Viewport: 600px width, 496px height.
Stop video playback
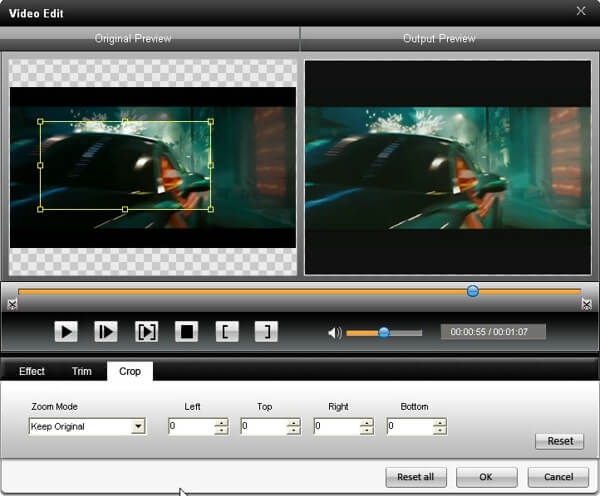pos(187,331)
